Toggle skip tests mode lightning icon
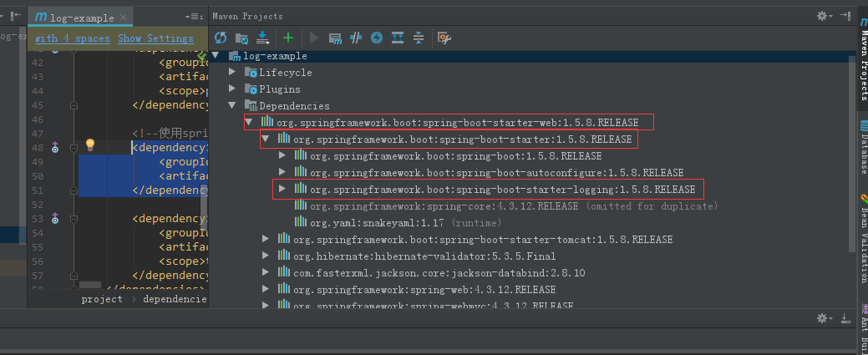 point(377,38)
